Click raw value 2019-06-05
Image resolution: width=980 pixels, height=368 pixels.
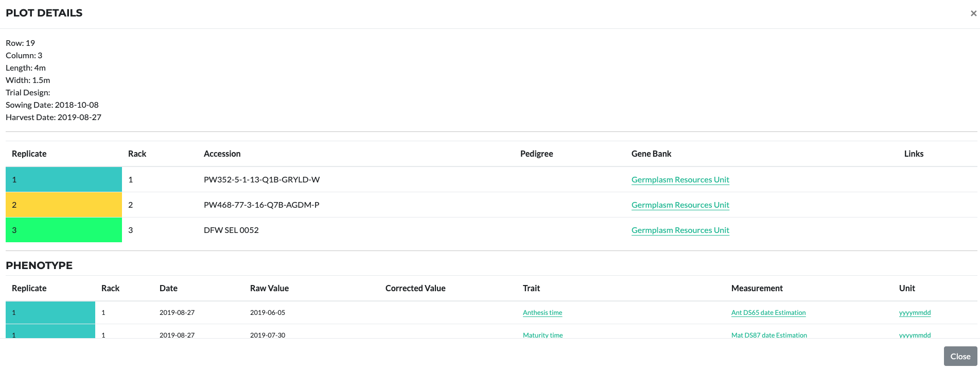coord(268,312)
